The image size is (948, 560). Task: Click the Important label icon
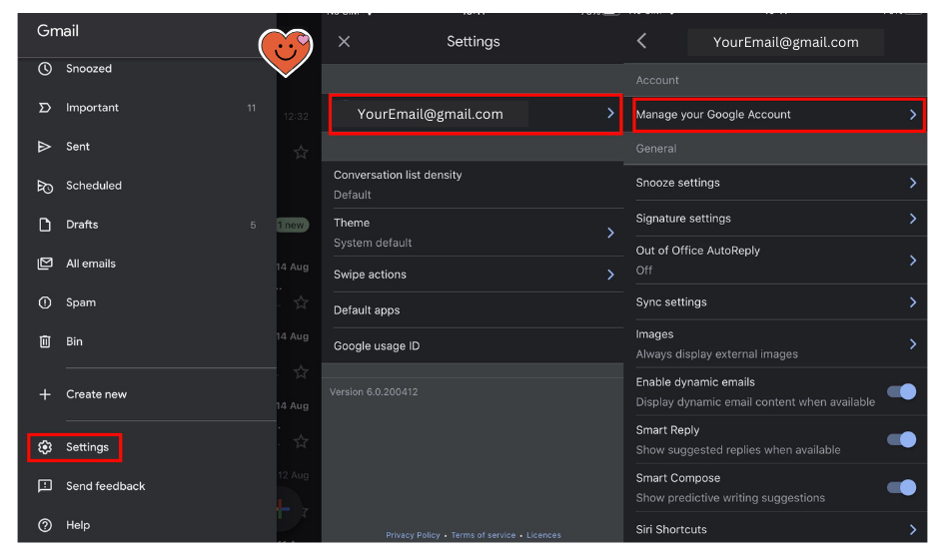(45, 108)
